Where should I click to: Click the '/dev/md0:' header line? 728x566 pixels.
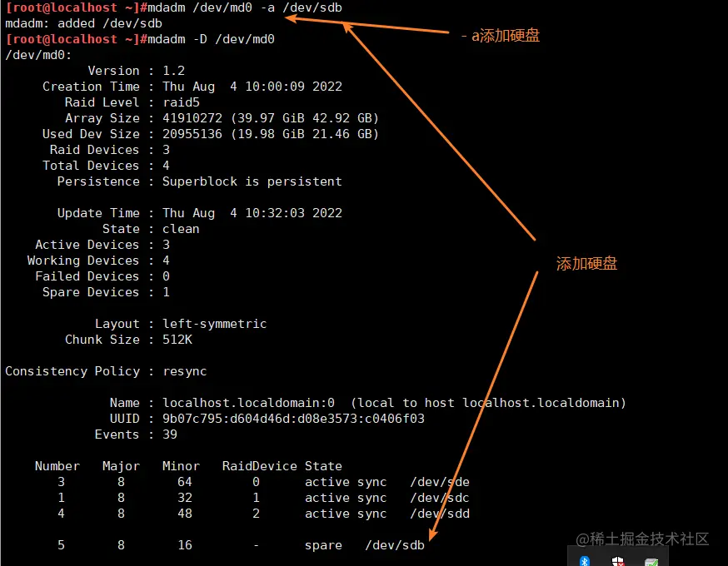point(38,55)
